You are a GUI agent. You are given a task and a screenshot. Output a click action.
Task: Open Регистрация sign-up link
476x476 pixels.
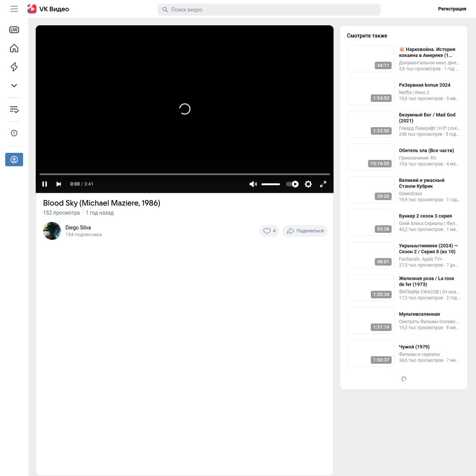click(x=452, y=9)
